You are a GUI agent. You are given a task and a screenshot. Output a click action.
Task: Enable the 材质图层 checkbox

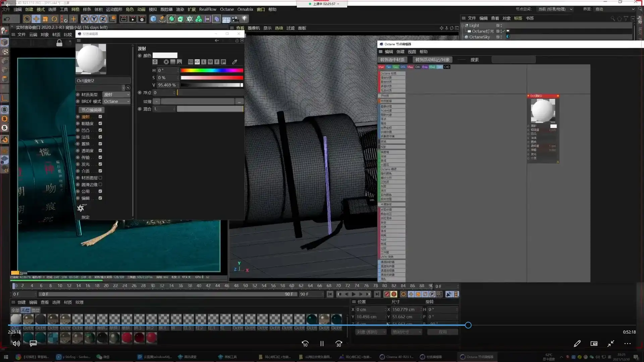[100, 178]
